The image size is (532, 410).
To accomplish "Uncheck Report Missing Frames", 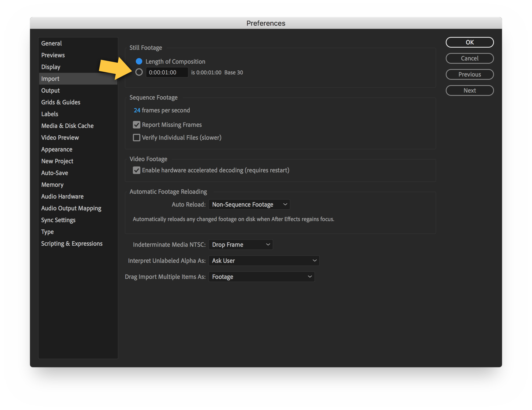I will tap(137, 124).
